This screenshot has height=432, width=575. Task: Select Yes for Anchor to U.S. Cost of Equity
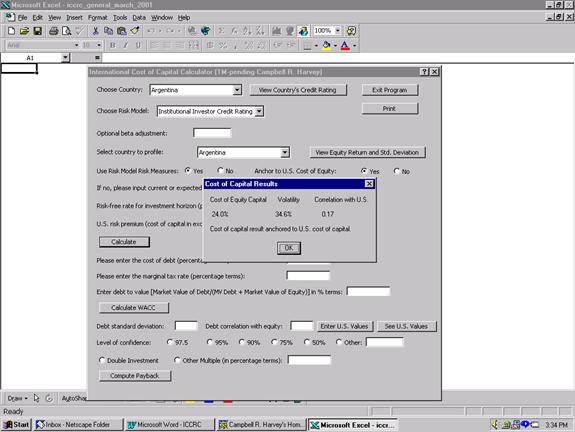coord(364,171)
